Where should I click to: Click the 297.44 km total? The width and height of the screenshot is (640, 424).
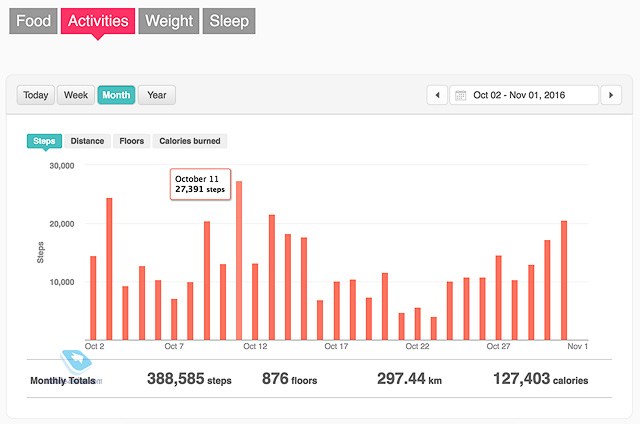tap(409, 379)
